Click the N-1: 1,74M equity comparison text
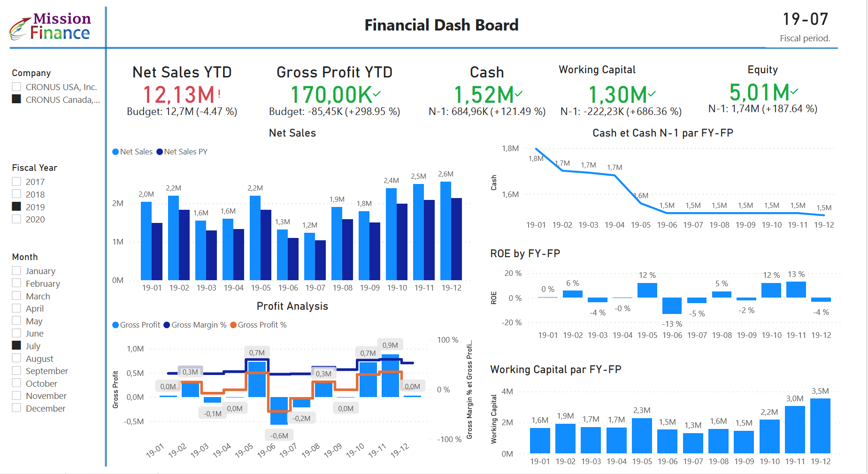 pos(762,108)
